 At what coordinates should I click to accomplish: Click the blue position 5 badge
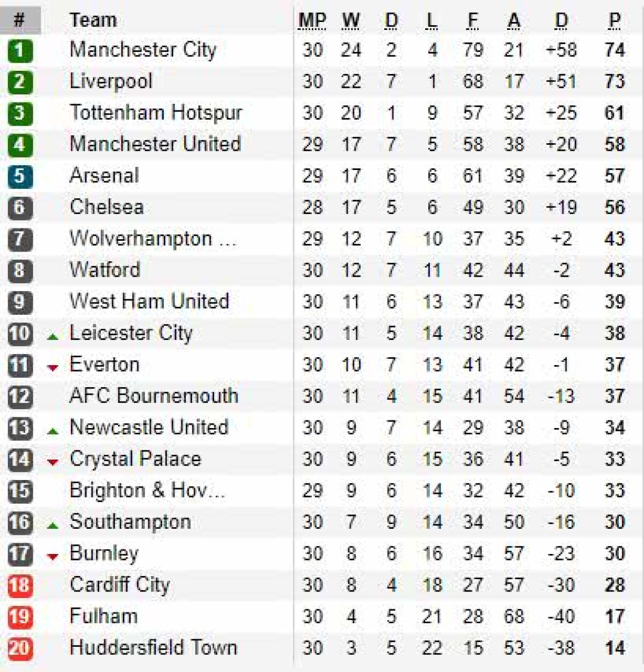pyautogui.click(x=20, y=176)
